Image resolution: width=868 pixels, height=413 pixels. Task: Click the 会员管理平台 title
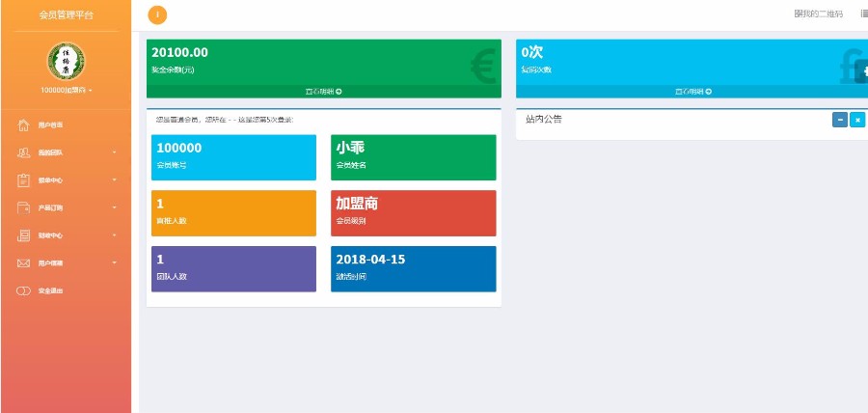point(66,14)
